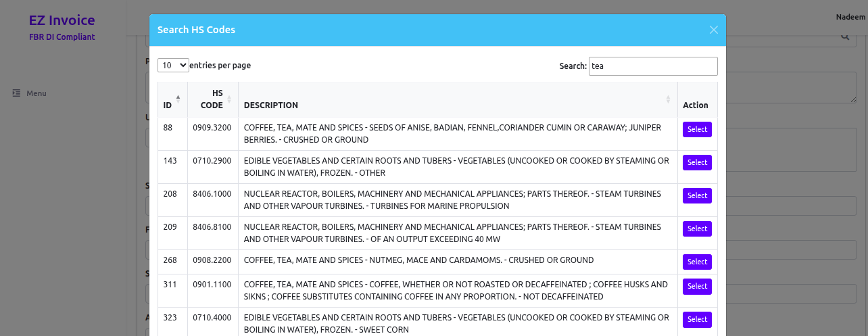Viewport: 868px width, 336px height.
Task: Click the 'FBR DI Compliant' subtitle
Action: coord(62,37)
